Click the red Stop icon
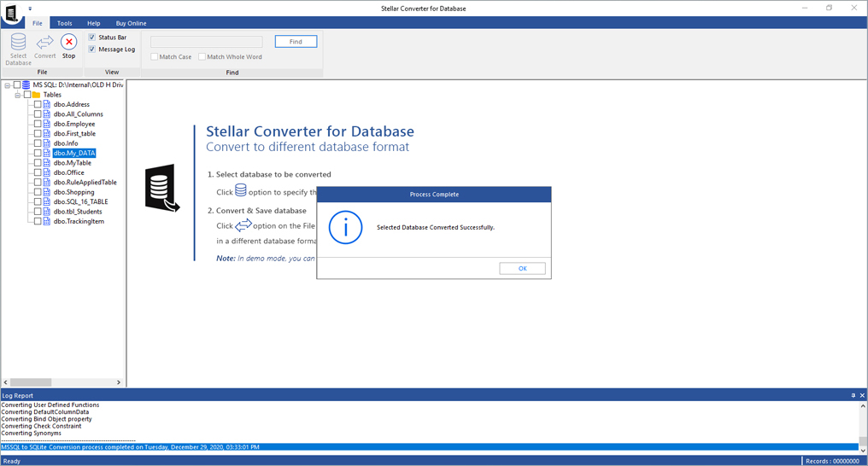The width and height of the screenshot is (868, 466). 68,42
